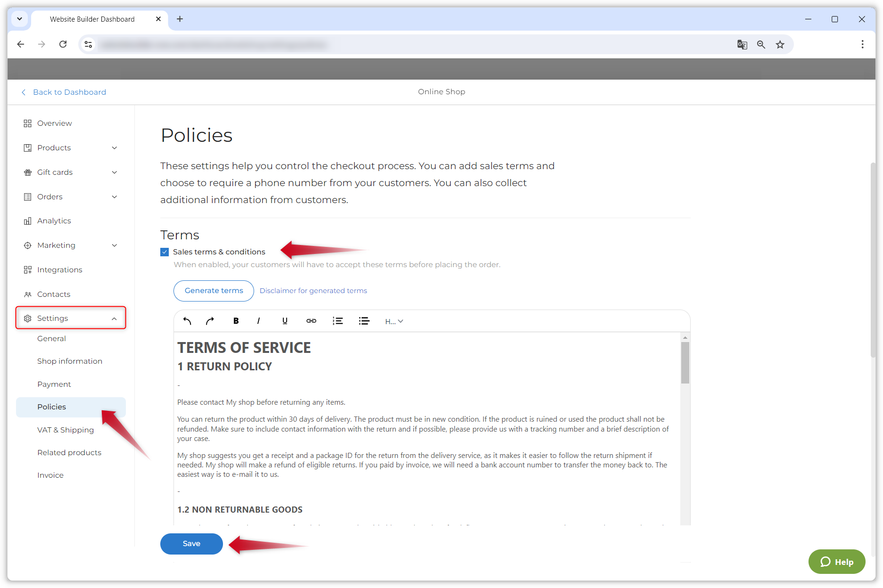This screenshot has width=883, height=588.
Task: Uncheck the Sales terms & conditions checkbox
Action: pos(165,252)
